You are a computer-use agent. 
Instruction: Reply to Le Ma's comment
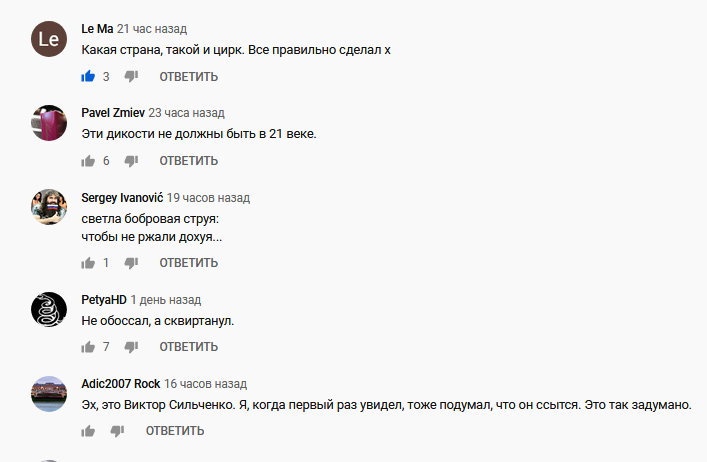188,77
